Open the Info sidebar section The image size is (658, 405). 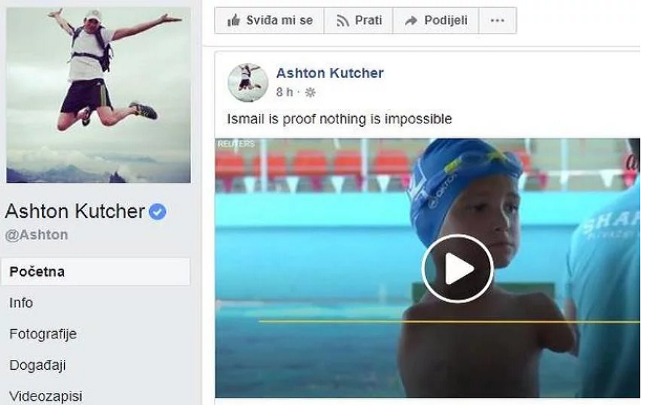(x=21, y=303)
